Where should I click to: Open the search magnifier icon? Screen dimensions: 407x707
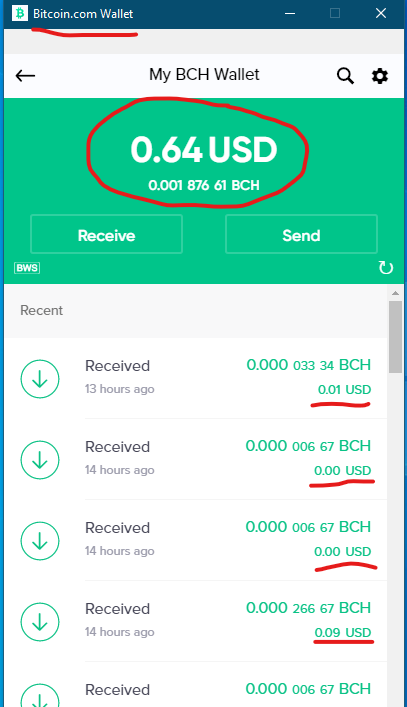[345, 76]
